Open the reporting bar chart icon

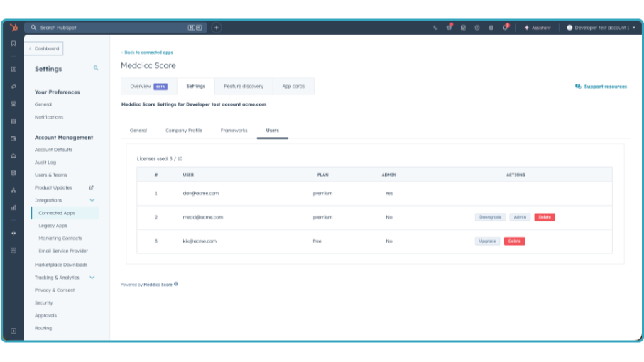13,207
